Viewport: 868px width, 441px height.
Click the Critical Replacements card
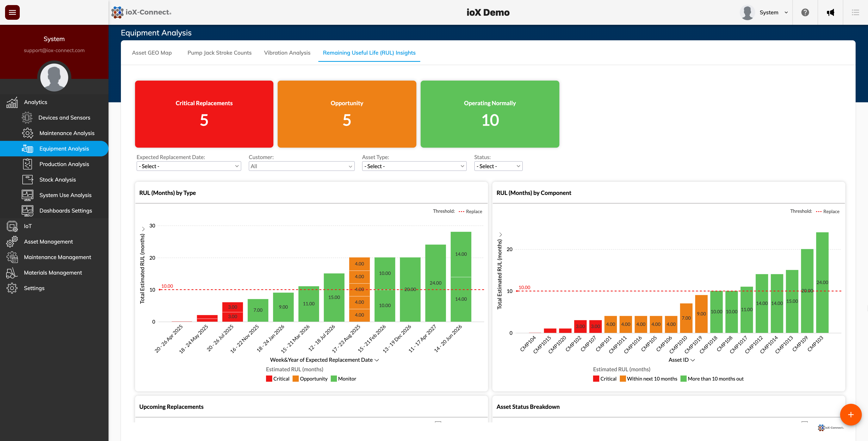[204, 114]
